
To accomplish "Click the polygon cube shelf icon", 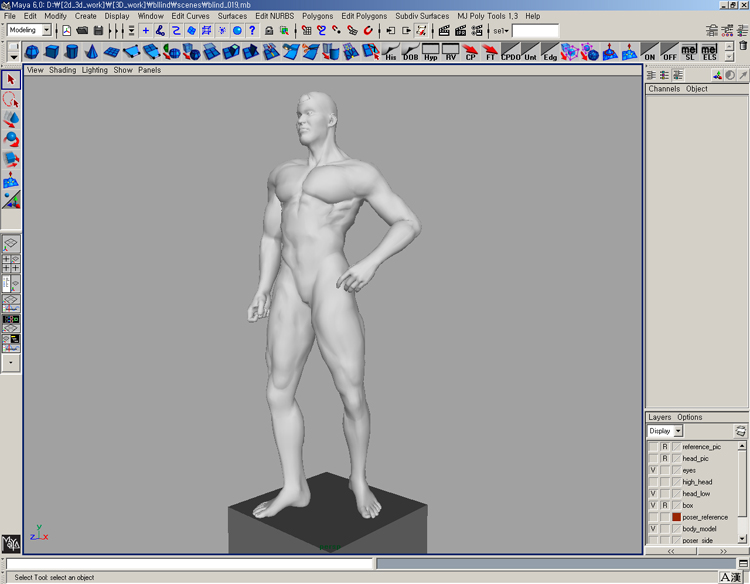I will (52, 52).
